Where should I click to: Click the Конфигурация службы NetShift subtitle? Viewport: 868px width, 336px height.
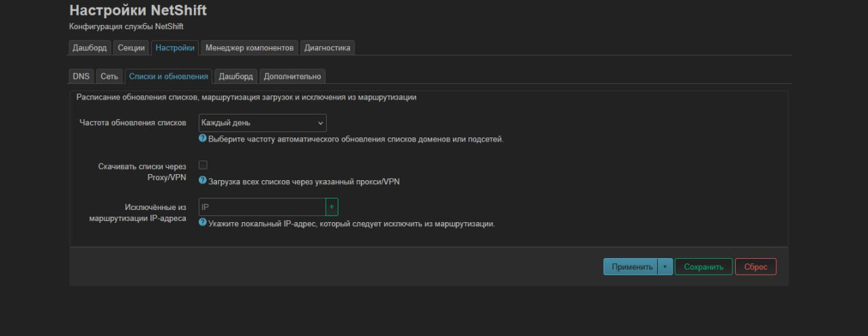point(126,26)
